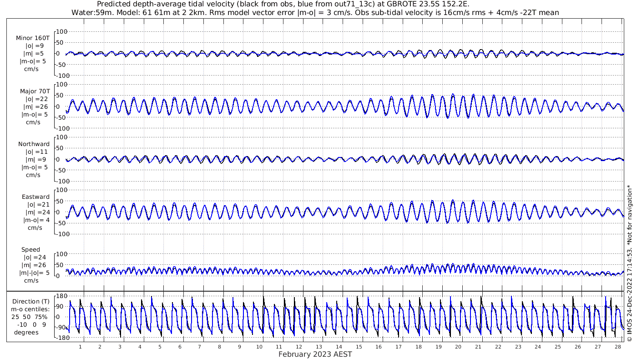Click the day '23' tick label
The width and height of the screenshot is (637, 364).
pyautogui.click(x=518, y=347)
